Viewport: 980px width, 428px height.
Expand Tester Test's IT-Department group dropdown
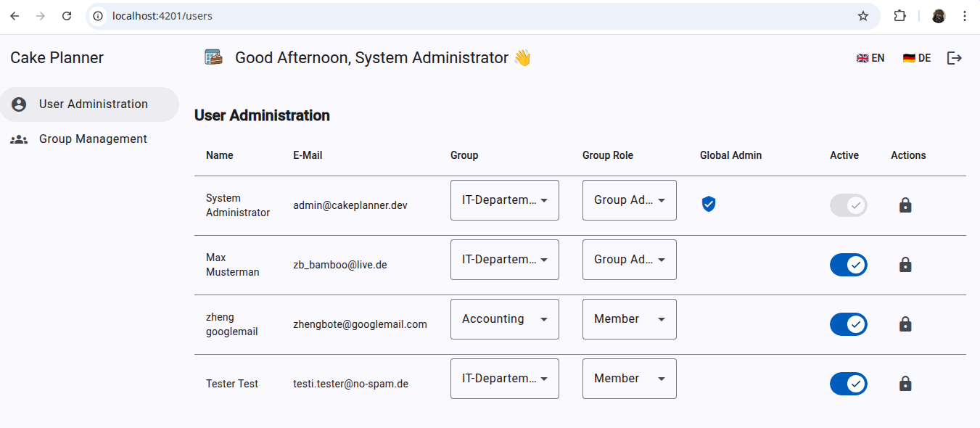click(504, 378)
